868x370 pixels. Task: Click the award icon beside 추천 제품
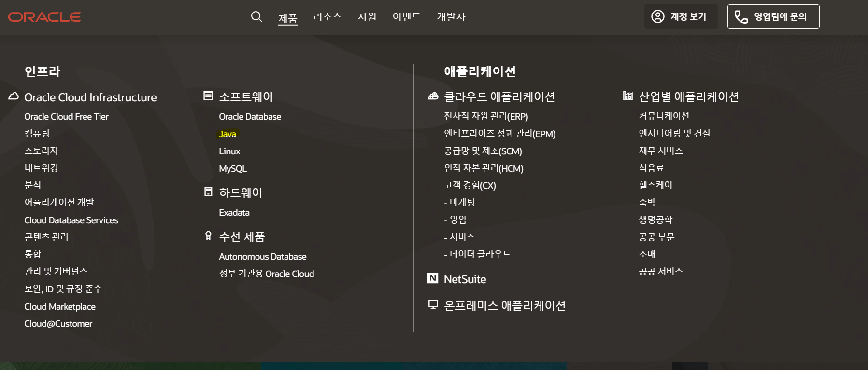208,236
